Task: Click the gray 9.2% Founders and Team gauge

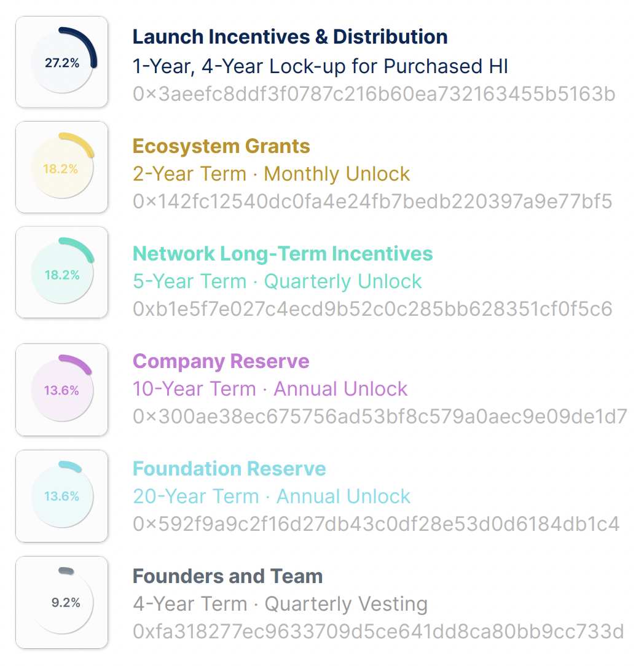Action: (62, 602)
